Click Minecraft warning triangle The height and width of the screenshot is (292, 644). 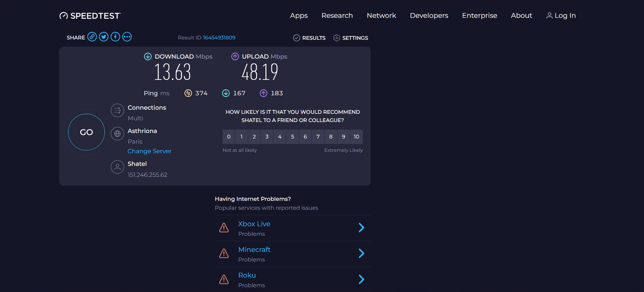click(224, 253)
